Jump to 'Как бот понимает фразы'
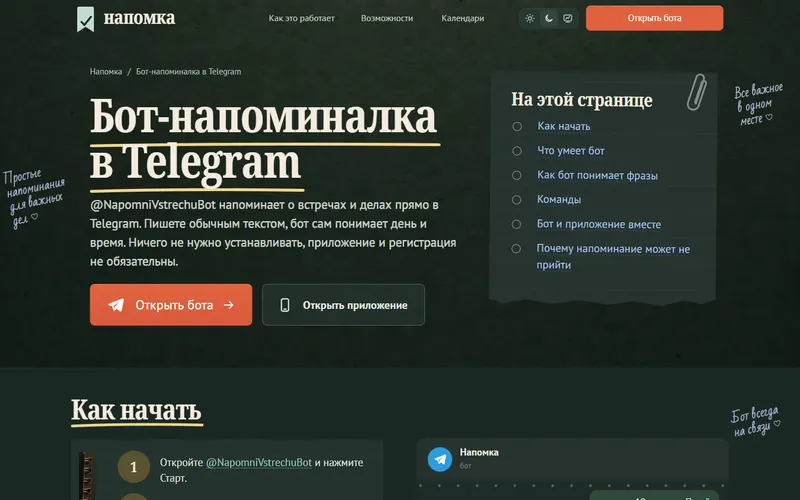This screenshot has width=800, height=500. [597, 175]
